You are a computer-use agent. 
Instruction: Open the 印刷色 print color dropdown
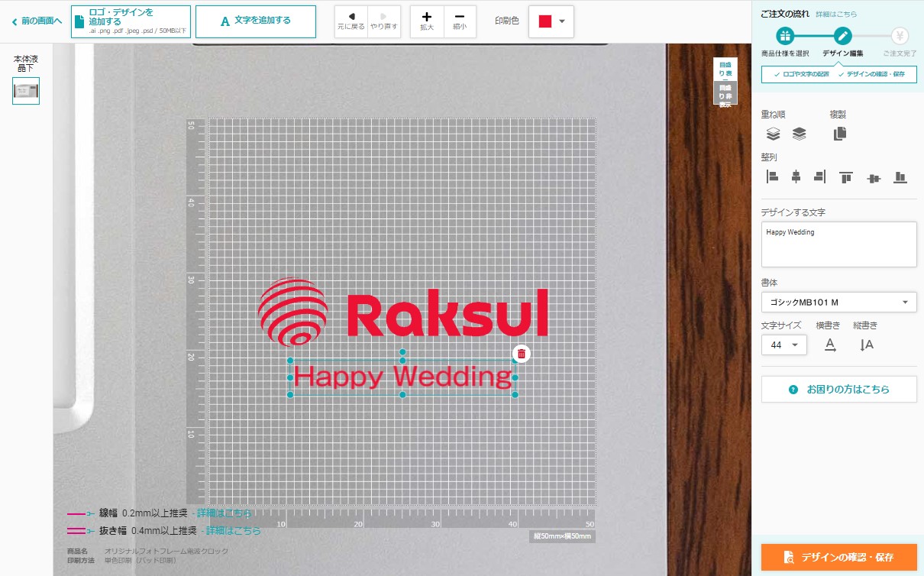tap(551, 21)
